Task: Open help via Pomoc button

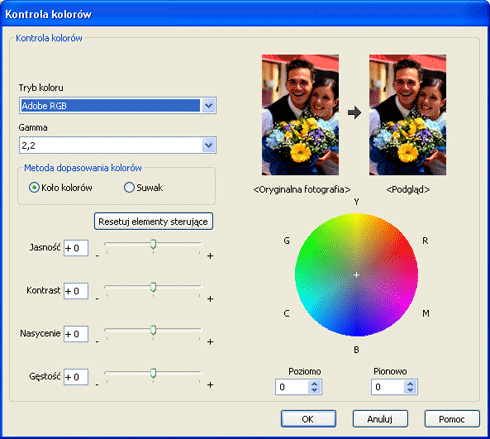Action: [x=452, y=419]
